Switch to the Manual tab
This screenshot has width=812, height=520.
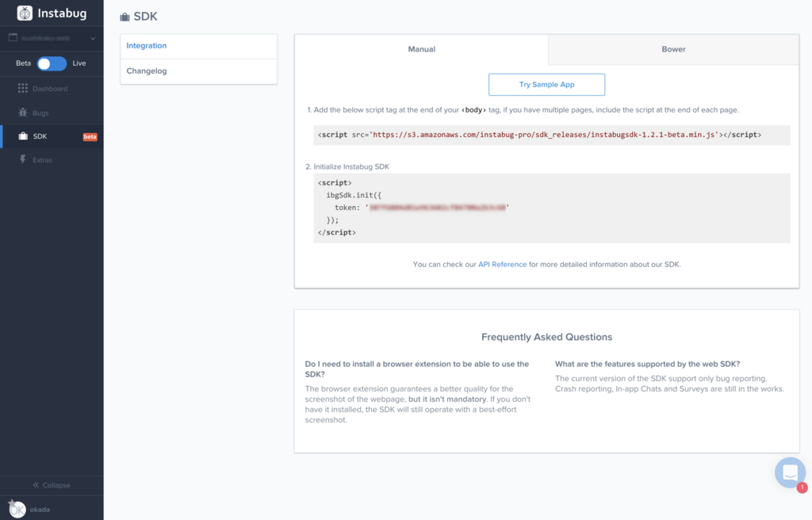422,49
